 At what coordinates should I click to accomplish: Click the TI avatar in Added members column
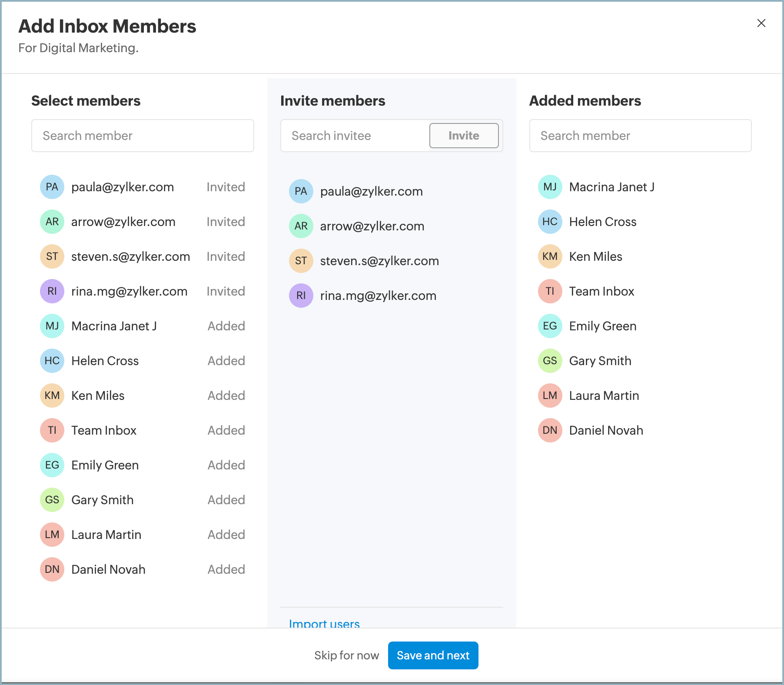[x=550, y=291]
